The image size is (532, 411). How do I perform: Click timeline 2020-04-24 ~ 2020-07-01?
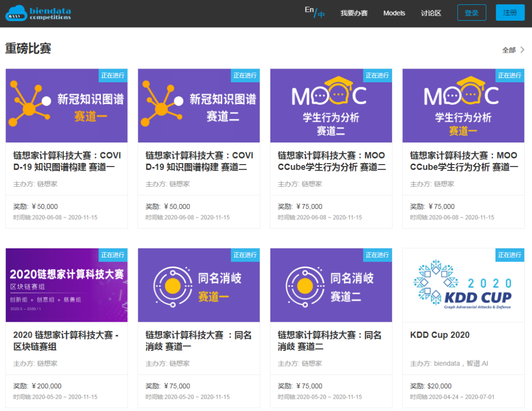click(x=462, y=397)
